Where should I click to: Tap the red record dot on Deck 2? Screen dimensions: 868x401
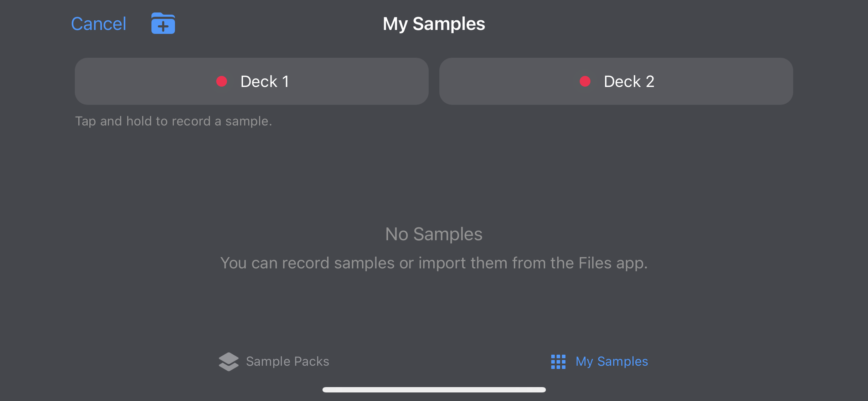[585, 81]
